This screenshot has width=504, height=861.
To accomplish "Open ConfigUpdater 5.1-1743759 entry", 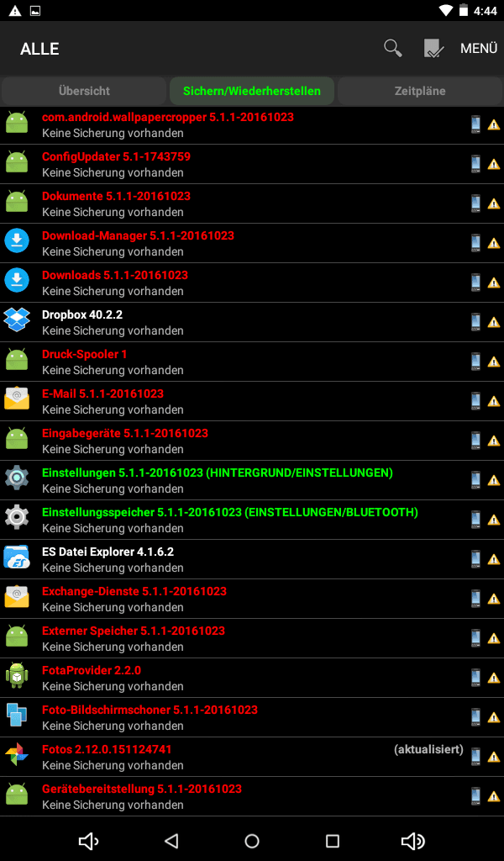I will point(252,164).
